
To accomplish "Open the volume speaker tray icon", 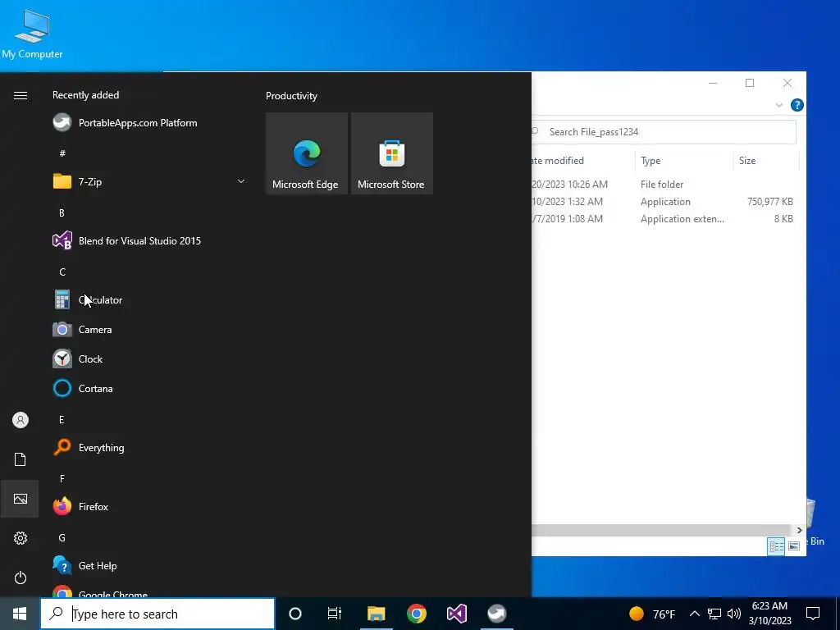I will (734, 614).
